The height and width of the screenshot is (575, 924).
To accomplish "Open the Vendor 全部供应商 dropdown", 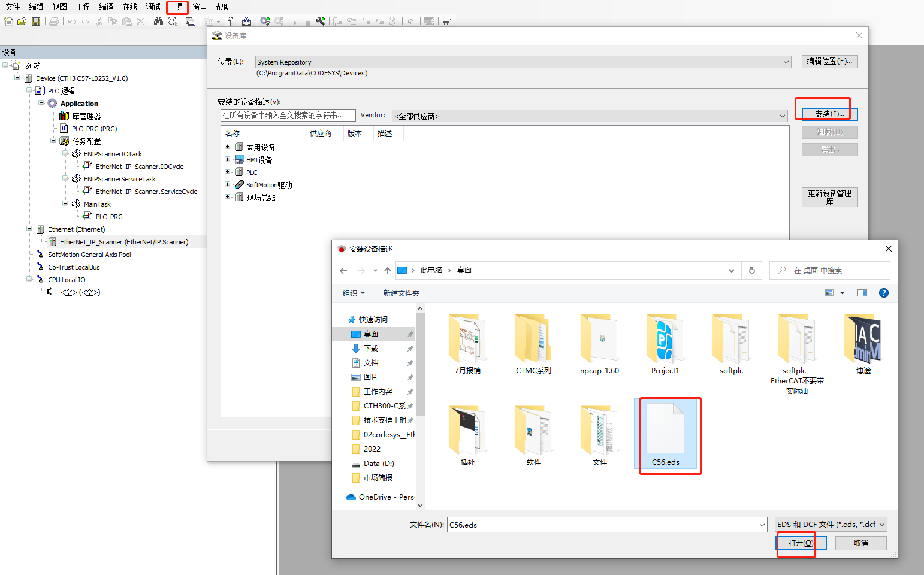I will pyautogui.click(x=590, y=116).
